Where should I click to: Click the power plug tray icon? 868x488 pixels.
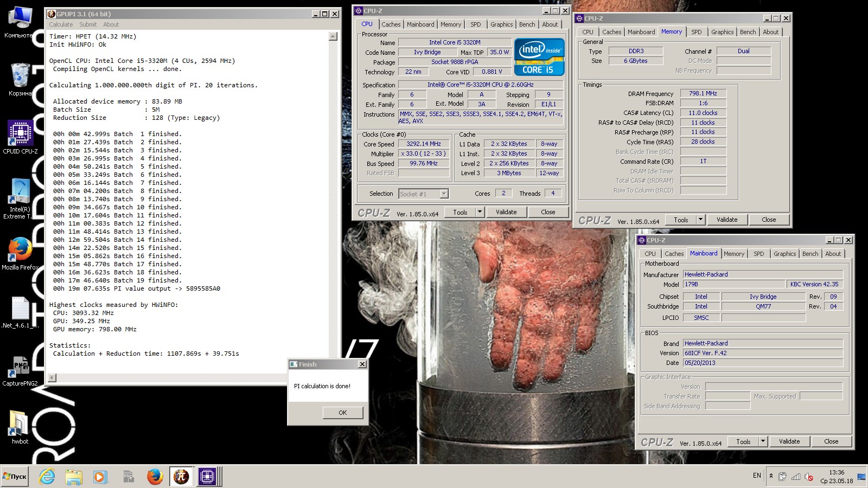[782, 477]
